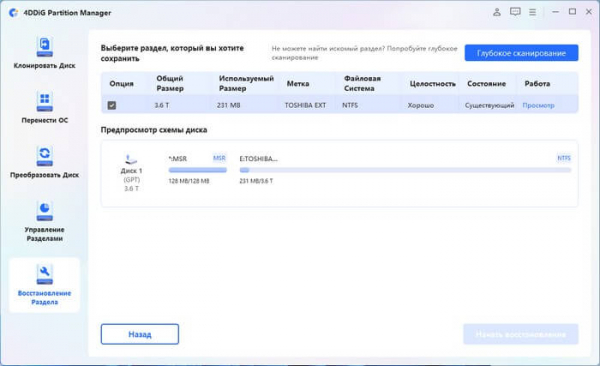This screenshot has height=366, width=600.
Task: Open the Клонировать Диск tool icon
Action: [x=44, y=47]
